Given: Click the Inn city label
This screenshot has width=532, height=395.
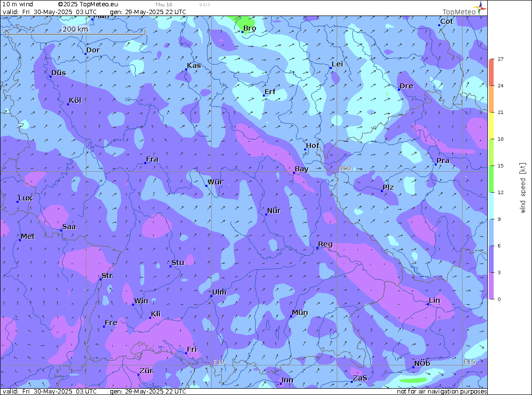Looking at the screenshot, I should coord(287,380).
